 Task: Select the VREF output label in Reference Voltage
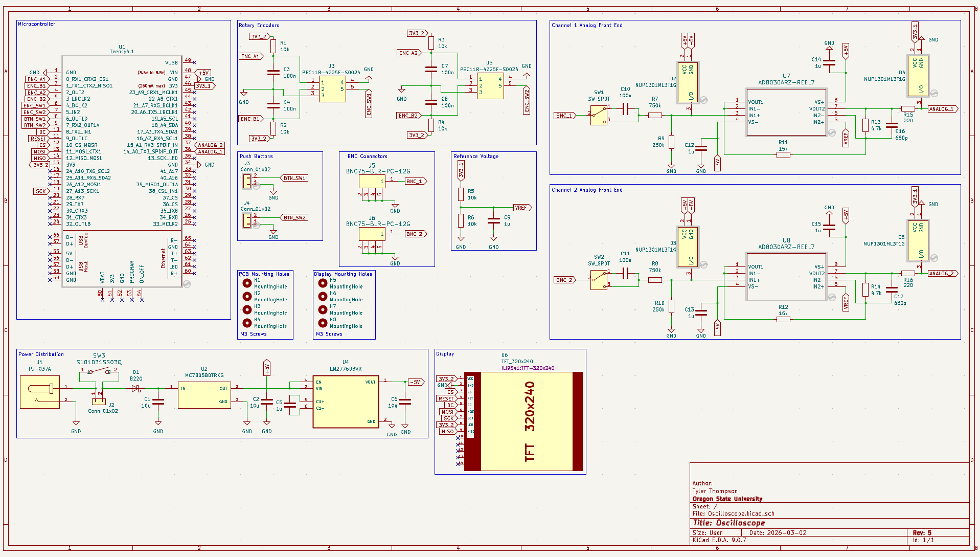[x=522, y=208]
